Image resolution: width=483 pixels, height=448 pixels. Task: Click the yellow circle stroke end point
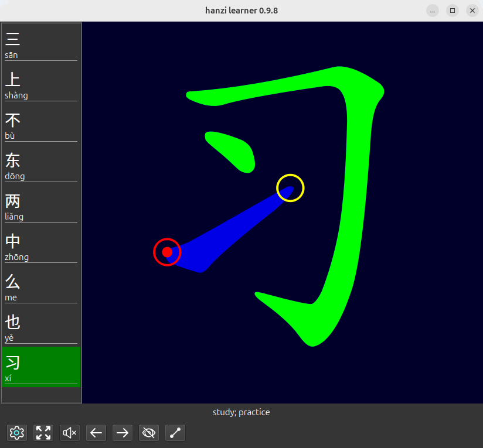[x=290, y=188]
